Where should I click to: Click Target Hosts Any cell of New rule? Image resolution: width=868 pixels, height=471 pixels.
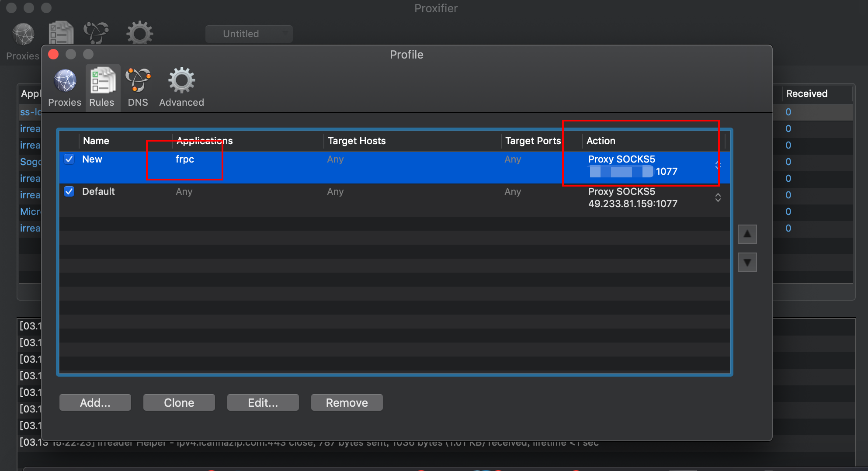[335, 159]
